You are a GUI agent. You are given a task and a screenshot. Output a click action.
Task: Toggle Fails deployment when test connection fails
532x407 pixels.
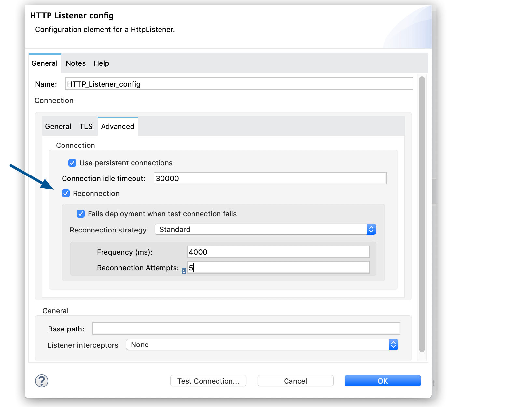[81, 214]
